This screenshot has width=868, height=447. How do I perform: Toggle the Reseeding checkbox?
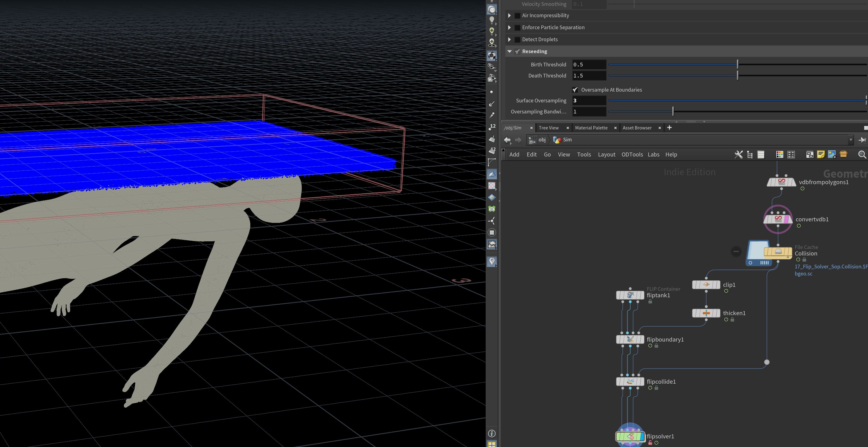(x=517, y=52)
